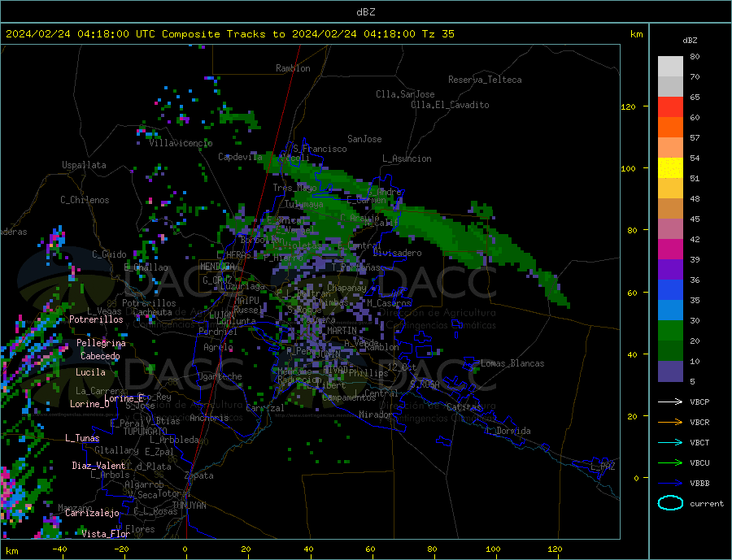This screenshot has width=732, height=560.
Task: Click the Villavicencio map label
Action: point(181,143)
